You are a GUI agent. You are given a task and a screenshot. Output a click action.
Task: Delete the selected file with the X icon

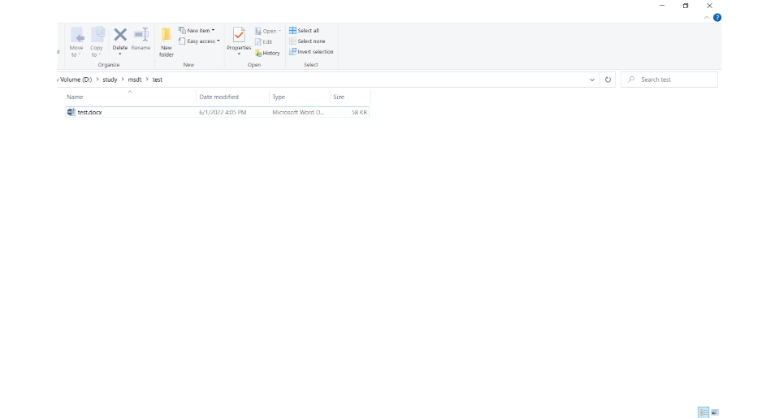(120, 35)
